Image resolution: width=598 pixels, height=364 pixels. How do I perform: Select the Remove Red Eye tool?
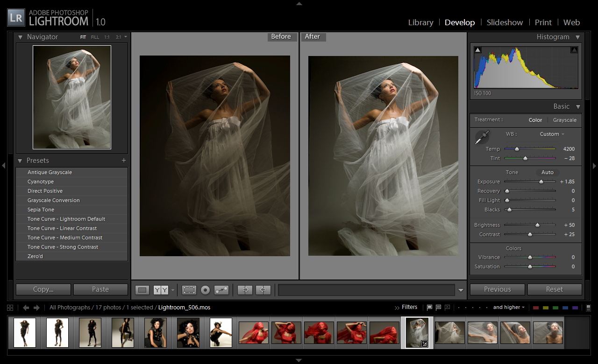pyautogui.click(x=206, y=290)
